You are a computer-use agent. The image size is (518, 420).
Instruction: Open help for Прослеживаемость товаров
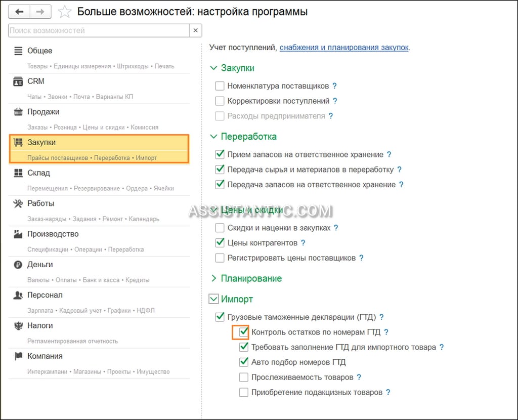pos(359,377)
